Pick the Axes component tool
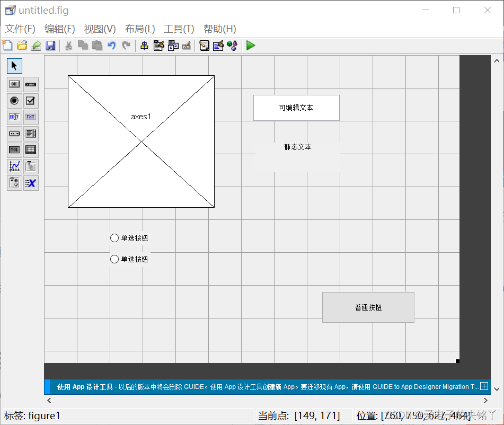 pyautogui.click(x=14, y=166)
